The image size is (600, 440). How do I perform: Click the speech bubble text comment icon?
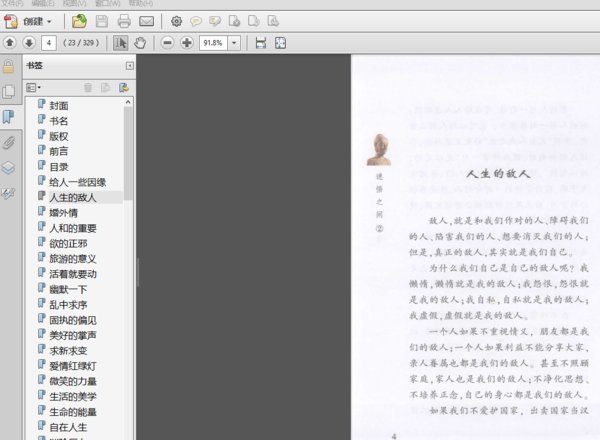(196, 21)
